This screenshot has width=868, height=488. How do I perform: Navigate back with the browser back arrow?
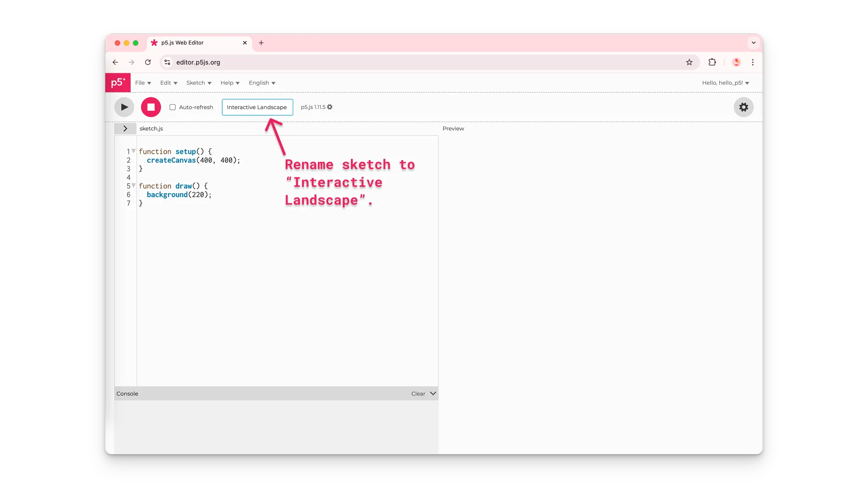[115, 62]
